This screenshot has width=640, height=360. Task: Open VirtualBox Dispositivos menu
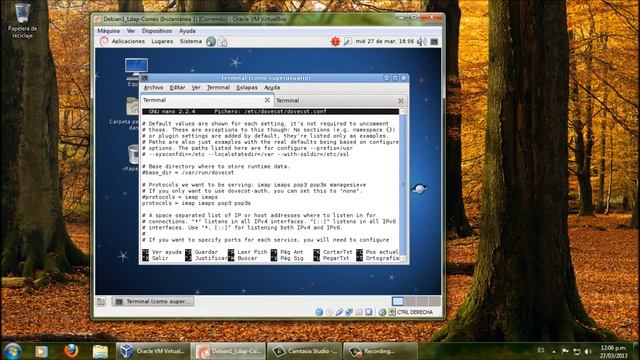point(157,31)
